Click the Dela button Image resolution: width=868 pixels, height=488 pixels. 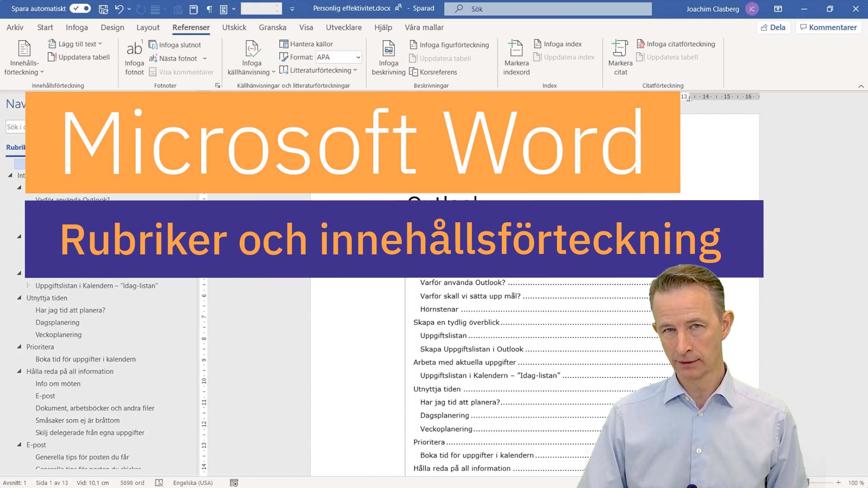(773, 27)
